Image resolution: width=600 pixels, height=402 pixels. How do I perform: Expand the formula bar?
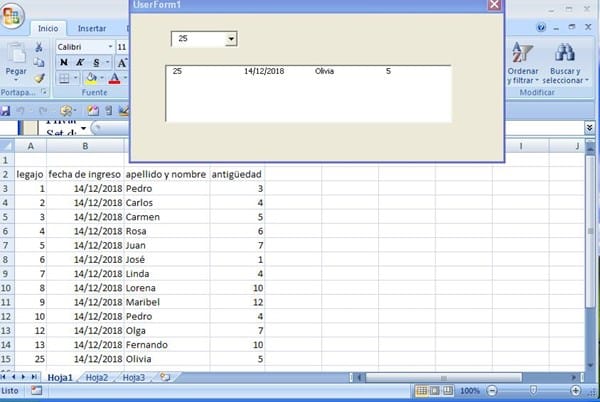pos(589,128)
